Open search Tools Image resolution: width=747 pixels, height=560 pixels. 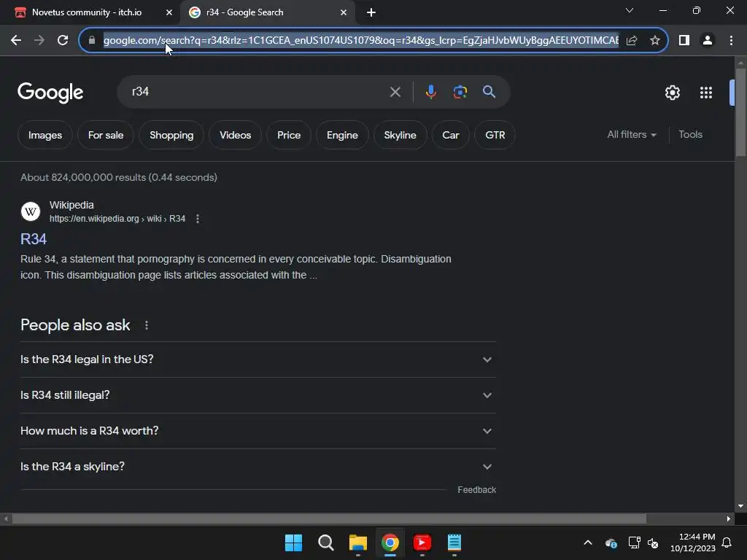click(x=690, y=135)
